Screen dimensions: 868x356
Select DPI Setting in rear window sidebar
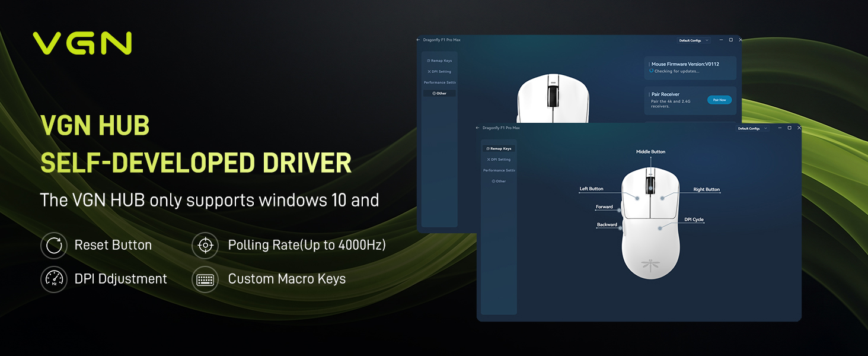coord(439,72)
